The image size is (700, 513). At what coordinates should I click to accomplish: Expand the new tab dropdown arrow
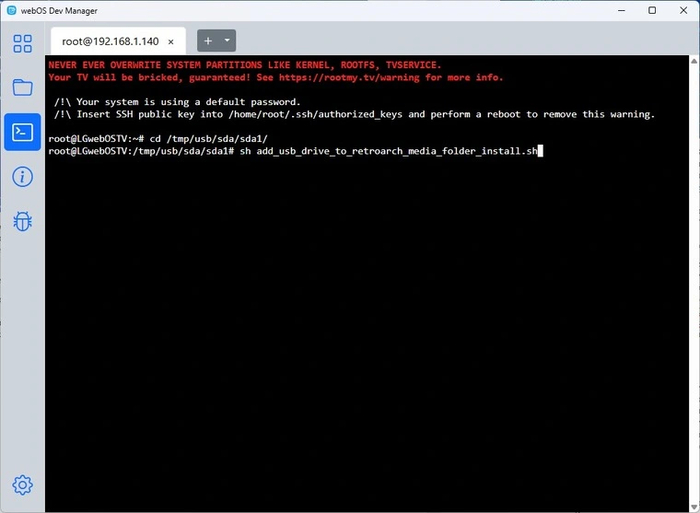coord(227,41)
